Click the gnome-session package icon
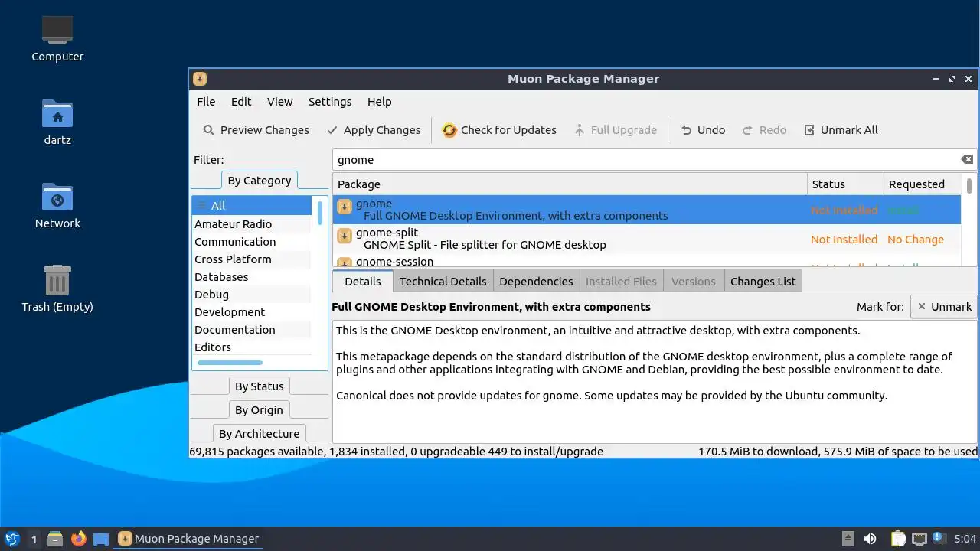The height and width of the screenshot is (551, 980). [x=345, y=262]
